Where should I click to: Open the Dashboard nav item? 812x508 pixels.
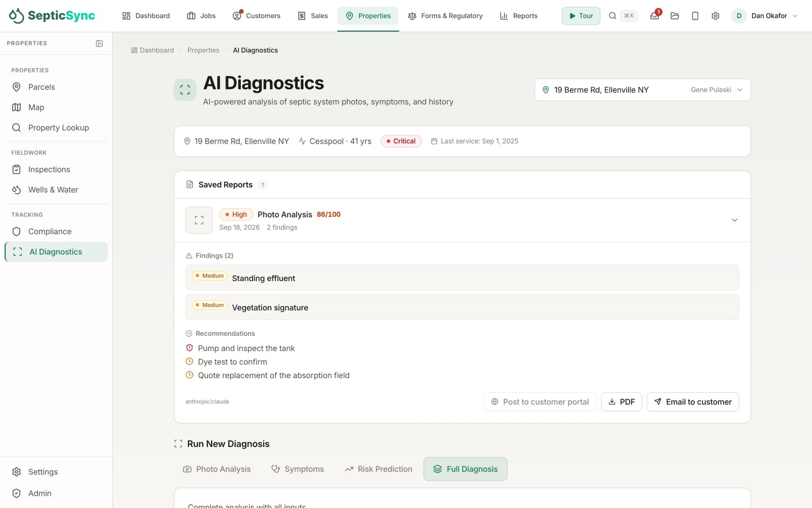pyautogui.click(x=146, y=16)
